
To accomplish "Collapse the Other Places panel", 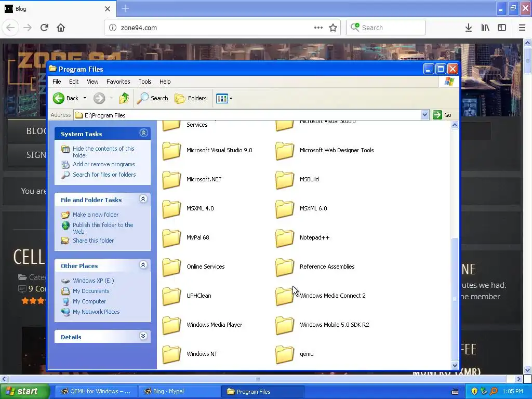I will (x=143, y=264).
